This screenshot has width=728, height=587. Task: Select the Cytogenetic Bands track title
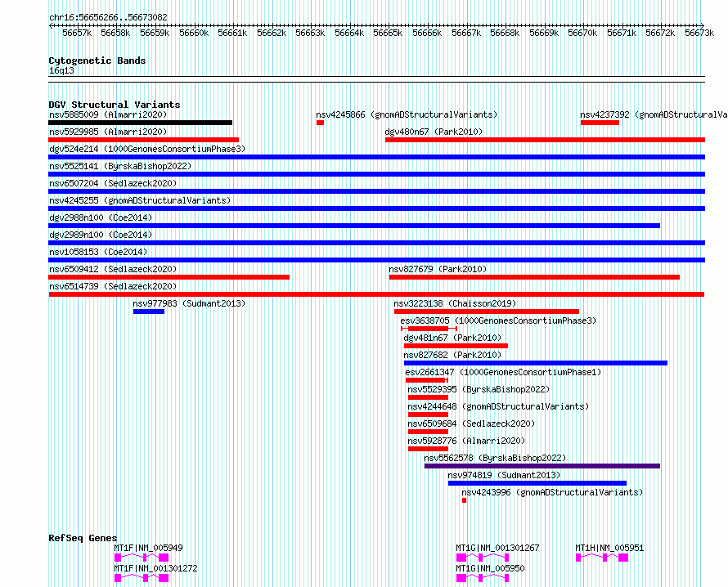(x=97, y=60)
